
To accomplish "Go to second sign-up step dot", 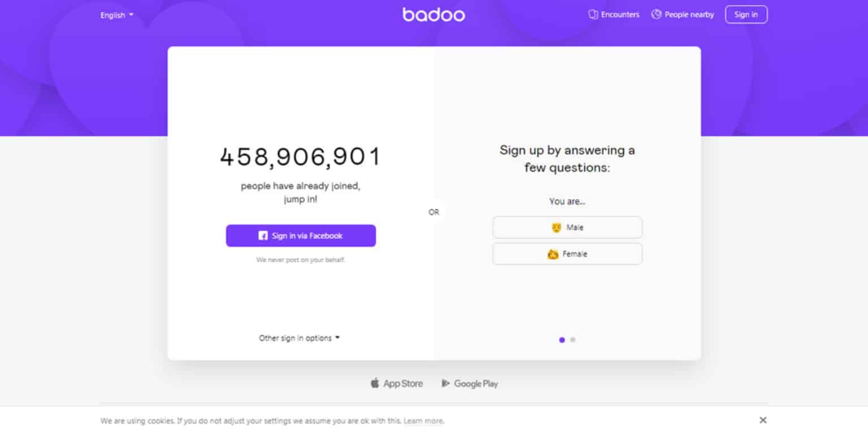I will click(573, 340).
